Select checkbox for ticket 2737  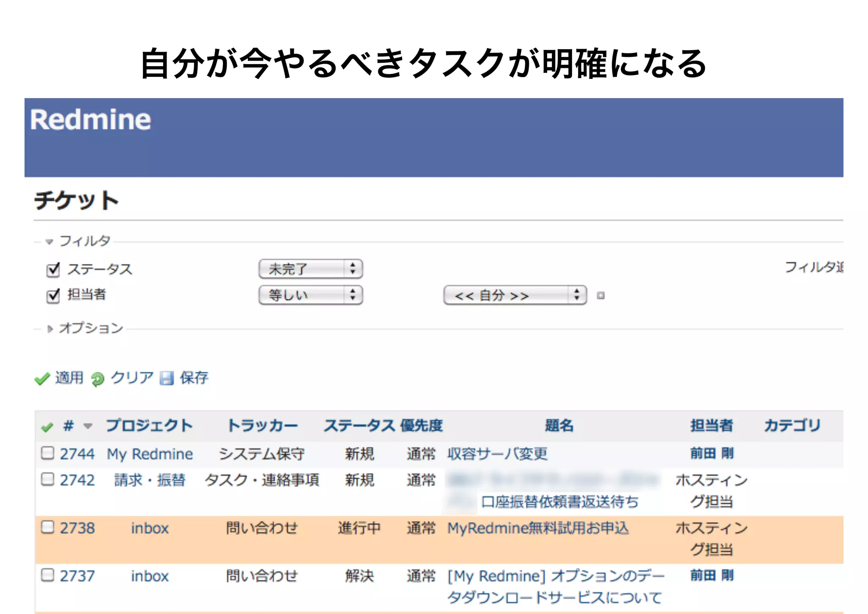[x=47, y=575]
